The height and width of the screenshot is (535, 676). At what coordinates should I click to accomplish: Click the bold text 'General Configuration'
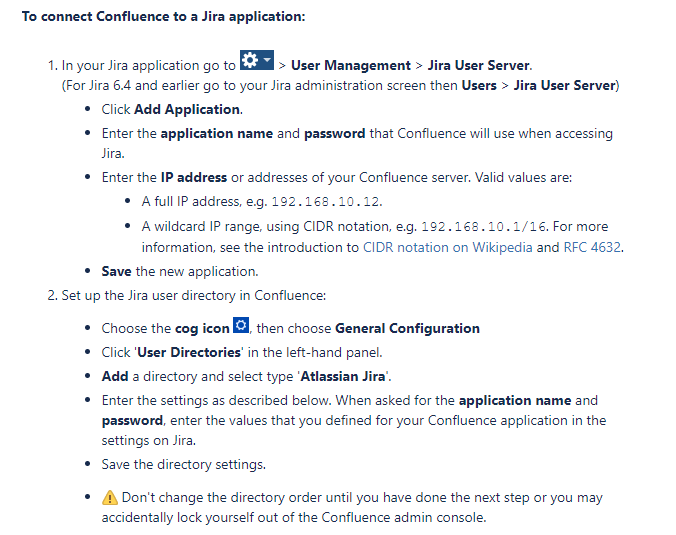click(x=407, y=328)
